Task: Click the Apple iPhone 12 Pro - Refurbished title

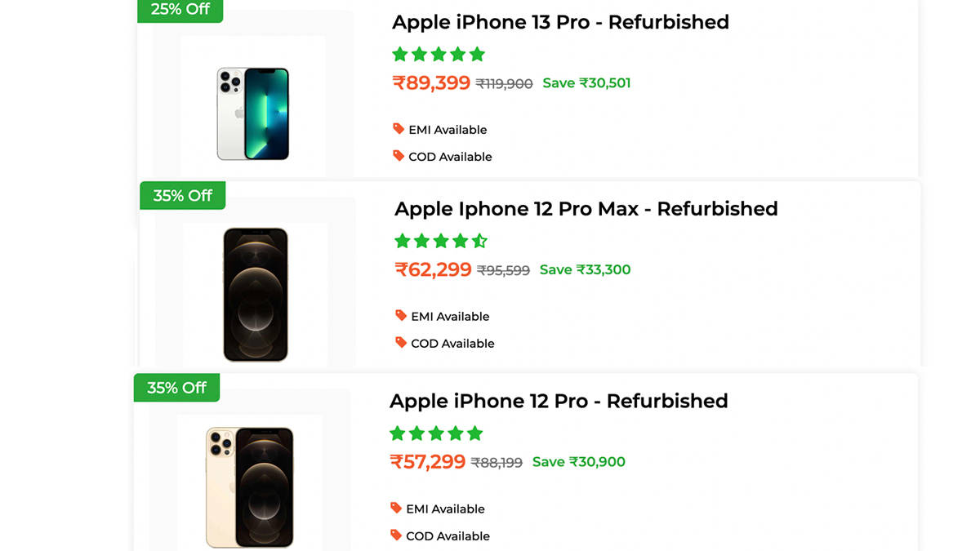Action: 559,401
